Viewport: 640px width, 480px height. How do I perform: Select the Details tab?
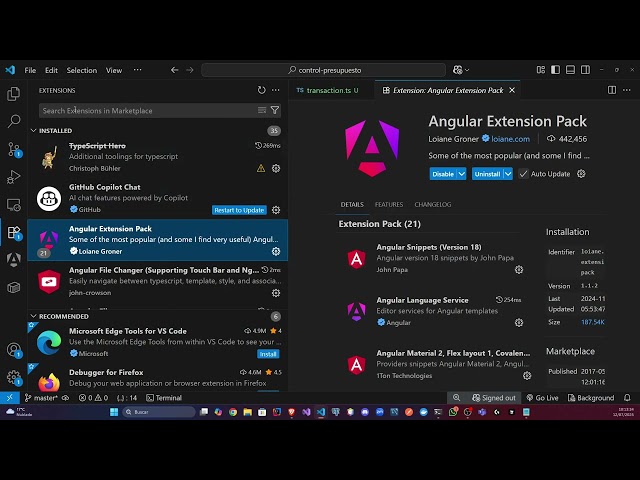352,204
